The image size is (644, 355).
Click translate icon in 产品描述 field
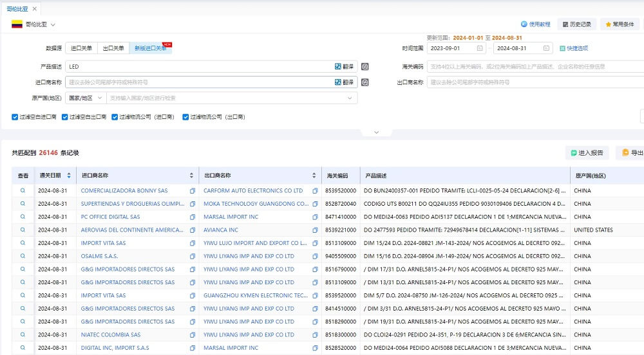click(344, 66)
